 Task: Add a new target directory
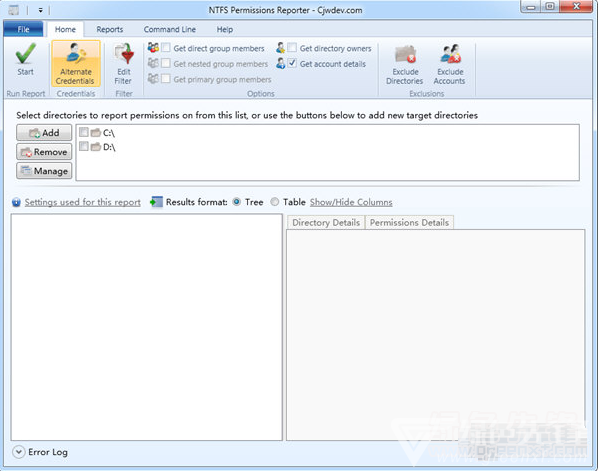pyautogui.click(x=44, y=133)
